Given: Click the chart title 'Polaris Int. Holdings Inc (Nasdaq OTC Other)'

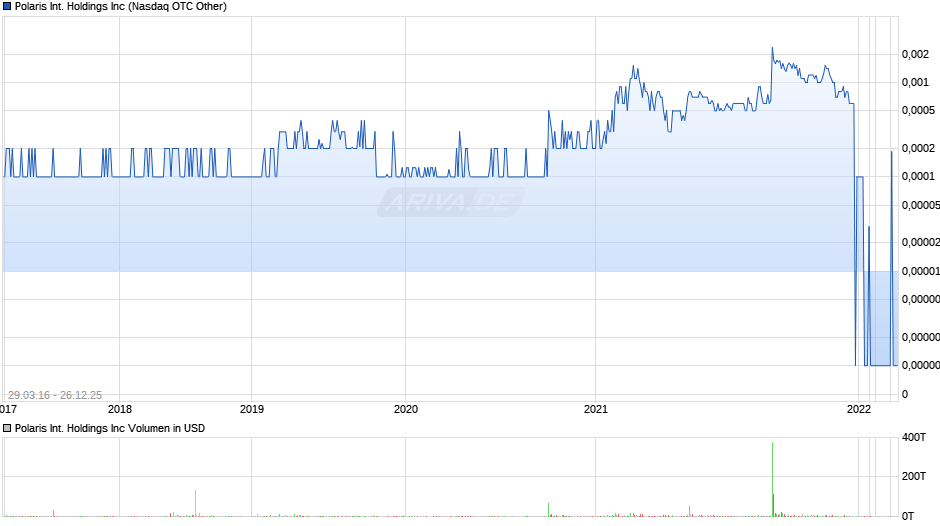Looking at the screenshot, I should point(120,7).
